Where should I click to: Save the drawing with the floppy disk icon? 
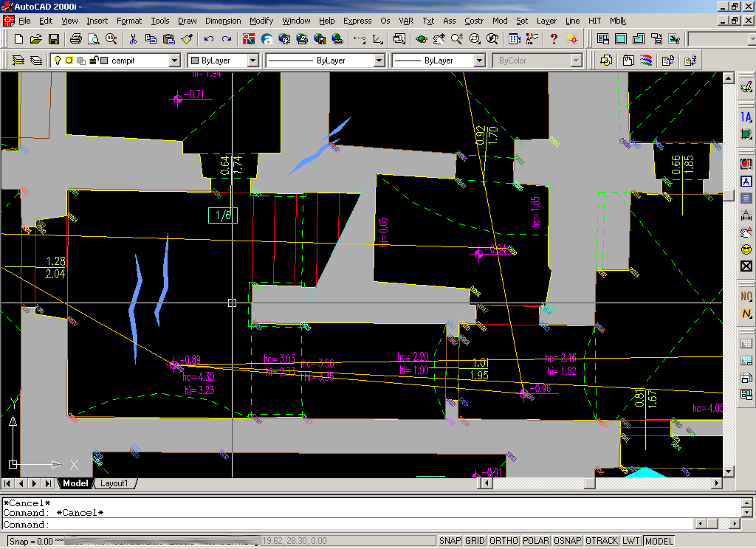(53, 39)
